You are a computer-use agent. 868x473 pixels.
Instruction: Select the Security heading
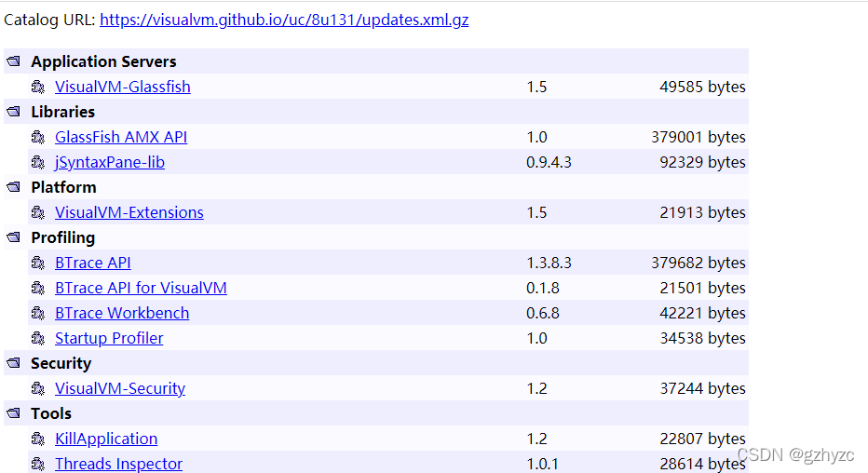61,363
